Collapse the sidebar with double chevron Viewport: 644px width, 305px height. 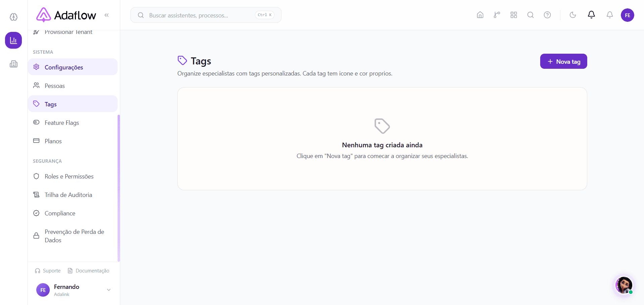106,15
